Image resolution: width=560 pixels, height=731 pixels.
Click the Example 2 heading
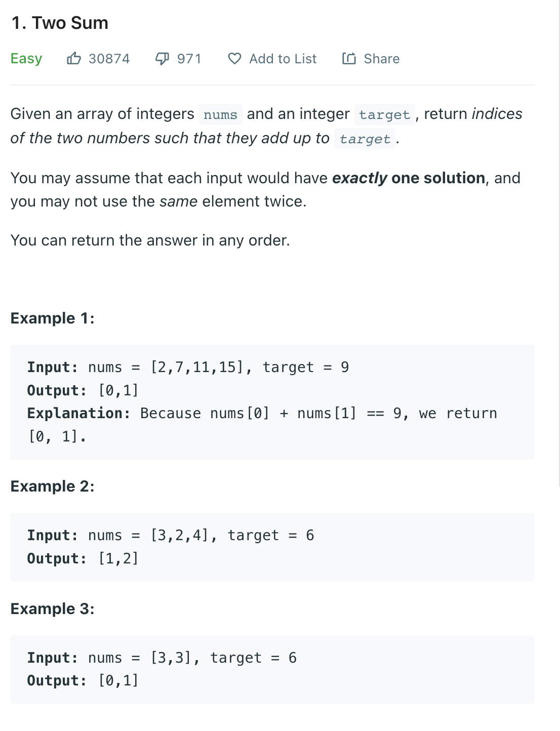(x=53, y=486)
